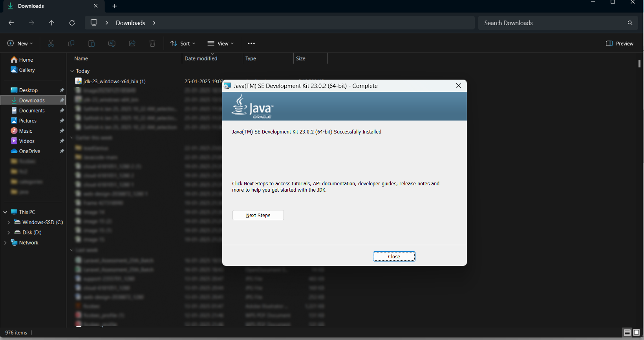Collapse the This PC tree node
The image size is (644, 340).
[x=5, y=212]
